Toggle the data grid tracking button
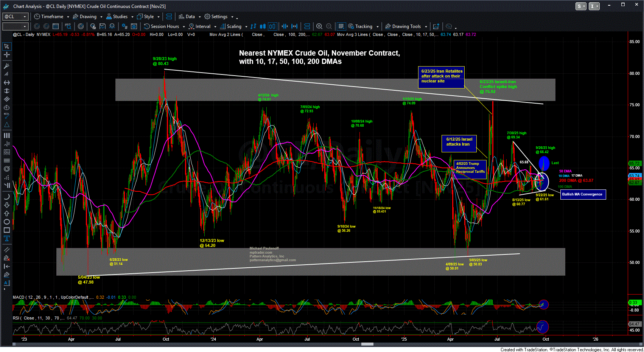This screenshot has height=352, width=644. pyautogui.click(x=341, y=26)
